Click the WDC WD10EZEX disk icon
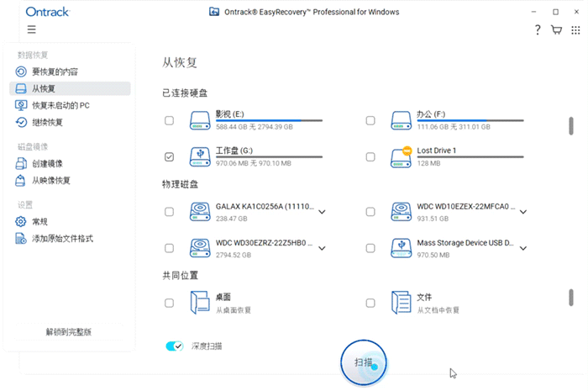Screen dimensions: 588x391 tap(402, 212)
